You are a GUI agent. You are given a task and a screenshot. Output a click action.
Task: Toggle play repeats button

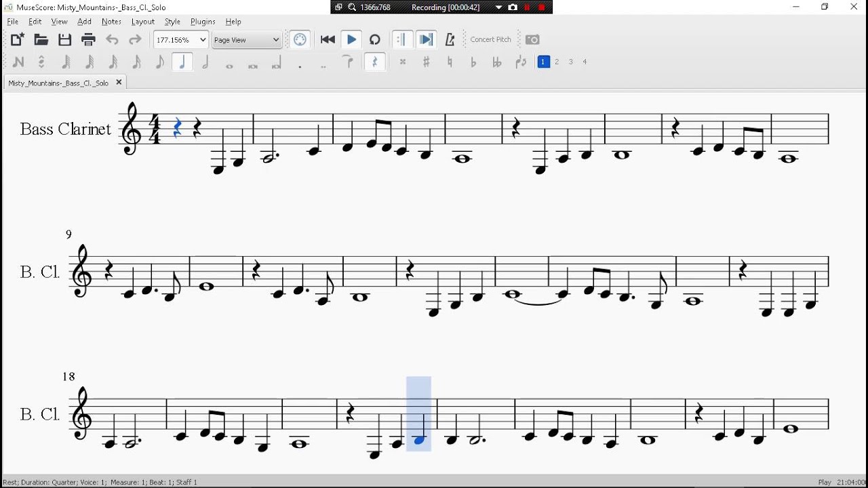402,40
